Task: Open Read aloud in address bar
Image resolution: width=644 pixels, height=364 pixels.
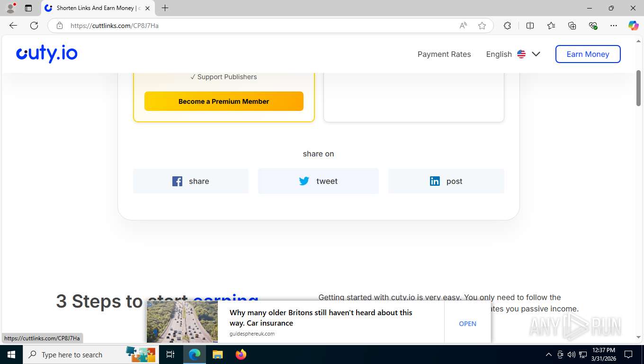Action: (463, 26)
